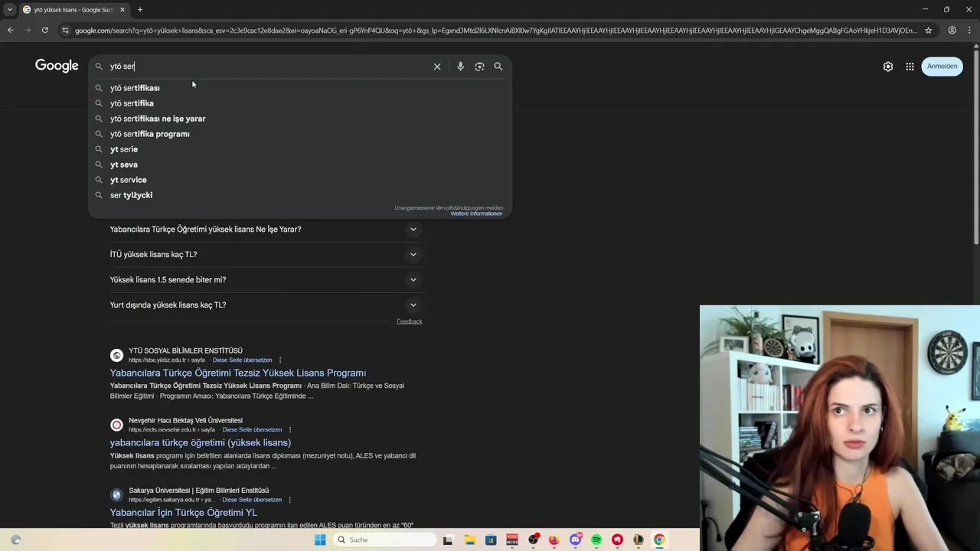Open more options for YTÜ result
Viewport: 980px width, 551px height.
click(x=280, y=360)
